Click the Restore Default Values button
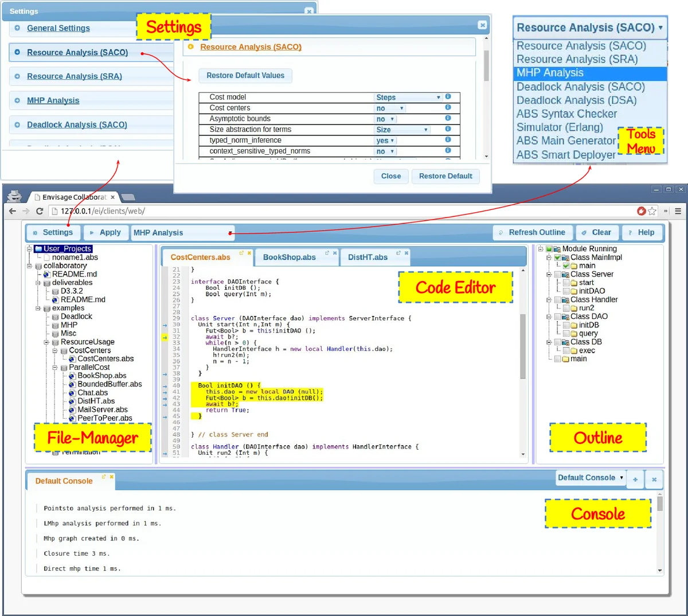The height and width of the screenshot is (616, 688). [x=245, y=76]
